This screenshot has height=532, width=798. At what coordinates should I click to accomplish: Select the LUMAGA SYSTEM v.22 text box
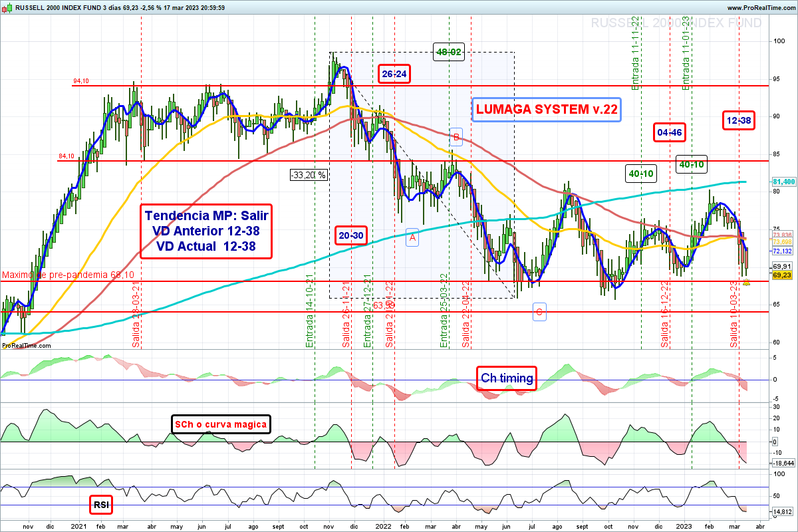pos(546,110)
